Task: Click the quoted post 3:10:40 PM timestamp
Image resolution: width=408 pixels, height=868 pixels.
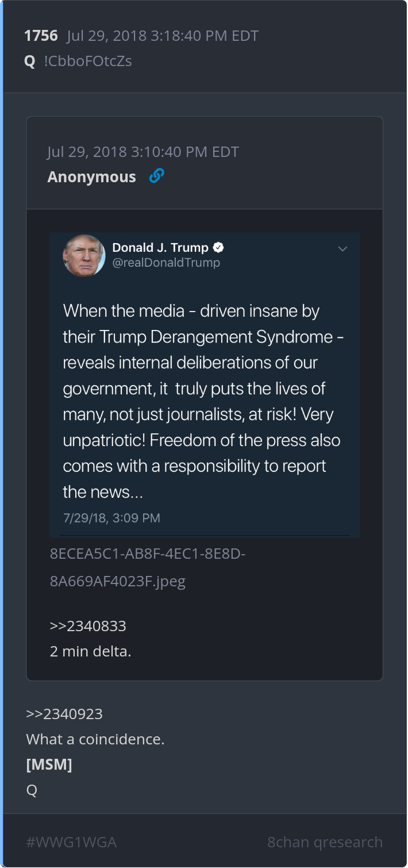Action: (x=143, y=152)
